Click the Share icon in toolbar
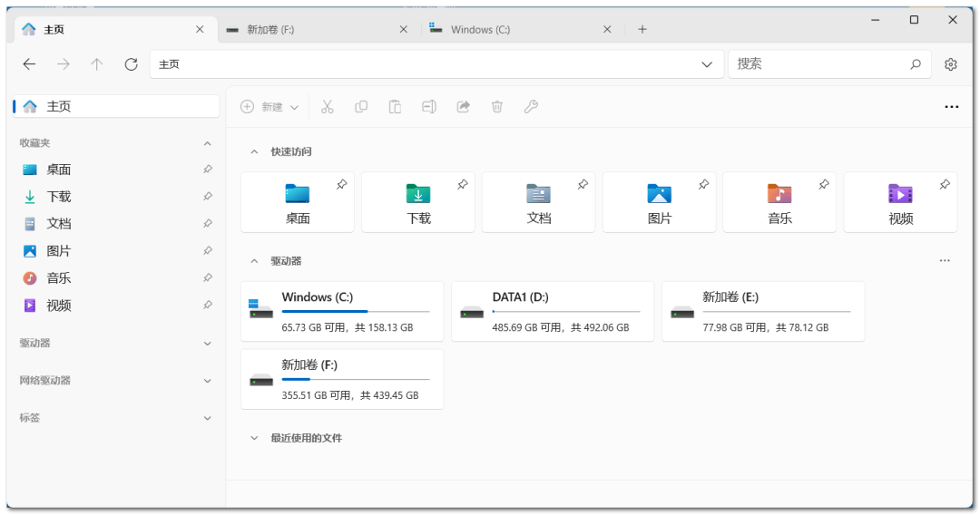 pyautogui.click(x=463, y=107)
